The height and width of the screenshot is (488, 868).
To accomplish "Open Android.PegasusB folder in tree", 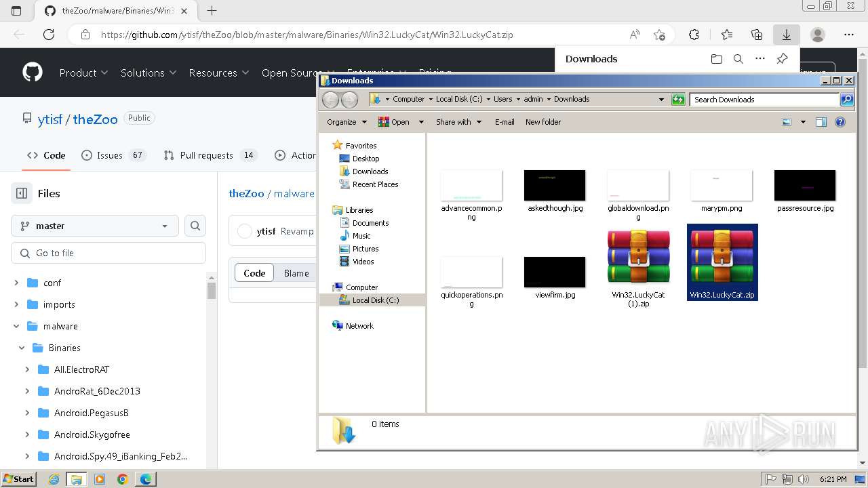I will click(91, 413).
